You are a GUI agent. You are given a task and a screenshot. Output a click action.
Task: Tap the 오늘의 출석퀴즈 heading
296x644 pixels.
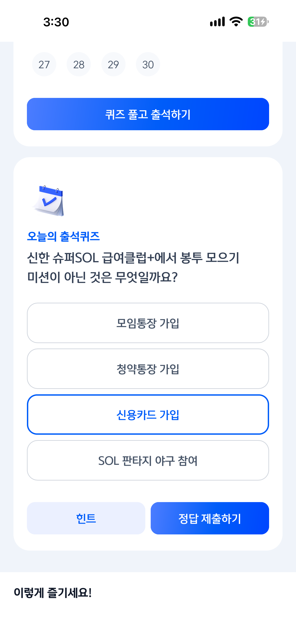coord(63,236)
